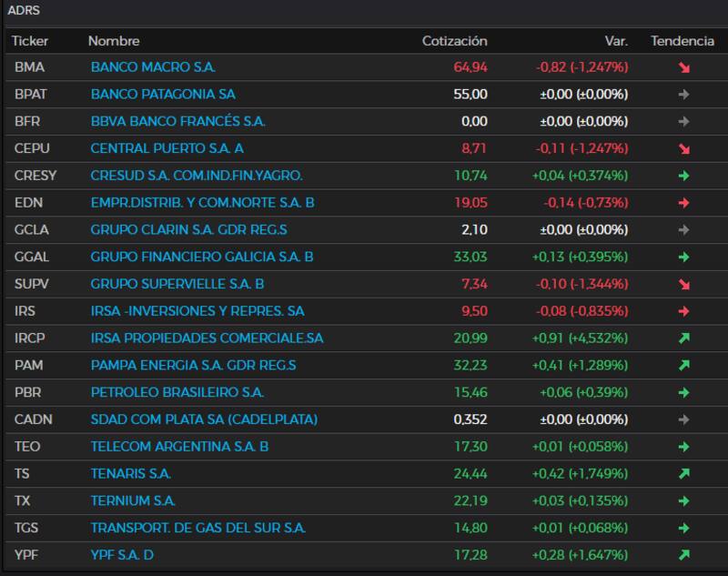Open the TELECOM ARGENTINA S.A. B link

(179, 447)
